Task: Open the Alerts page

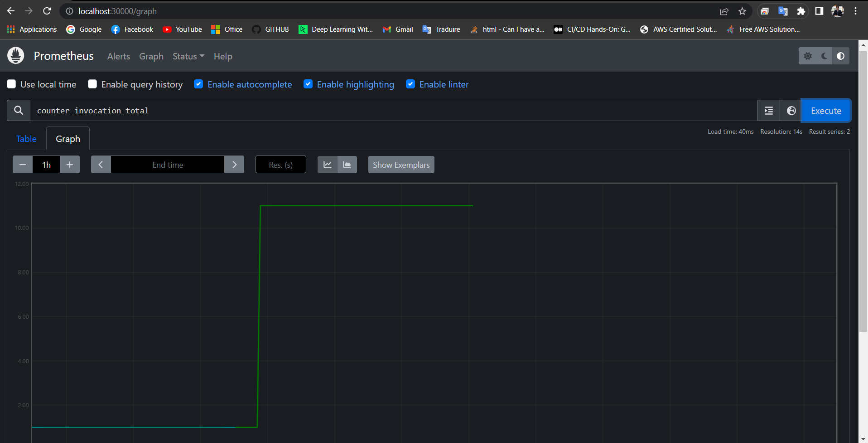Action: tap(118, 56)
